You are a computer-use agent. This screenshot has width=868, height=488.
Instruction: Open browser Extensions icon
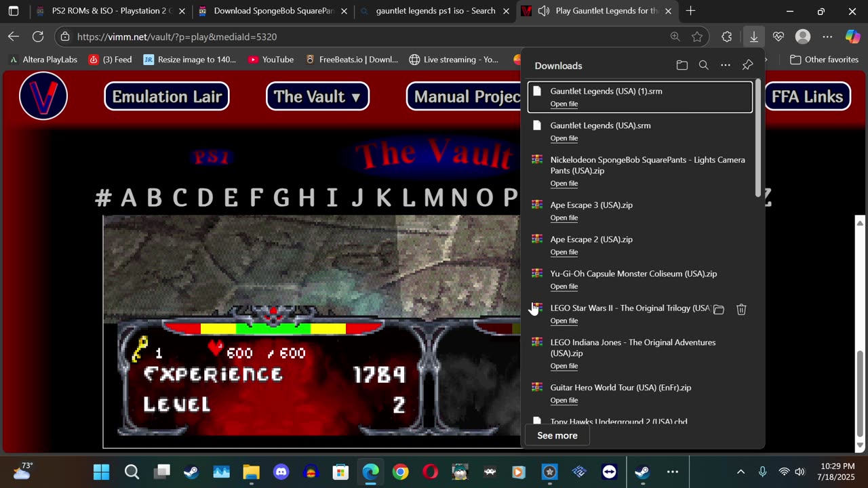tap(727, 37)
